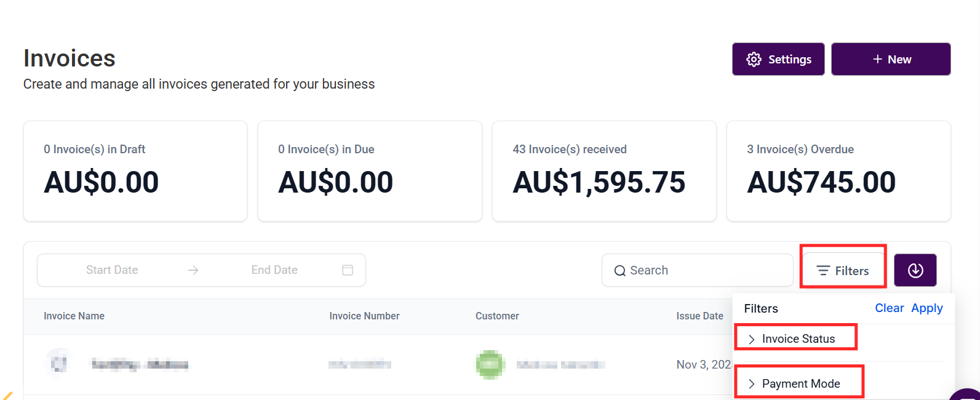980x400 pixels.
Task: Click the download export icon button
Action: (915, 270)
